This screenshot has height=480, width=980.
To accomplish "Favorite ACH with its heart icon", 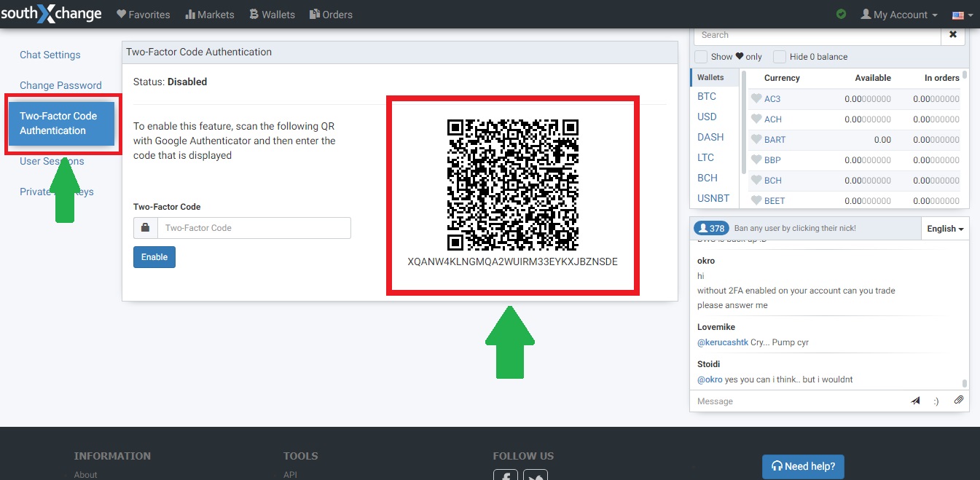I will [x=756, y=119].
